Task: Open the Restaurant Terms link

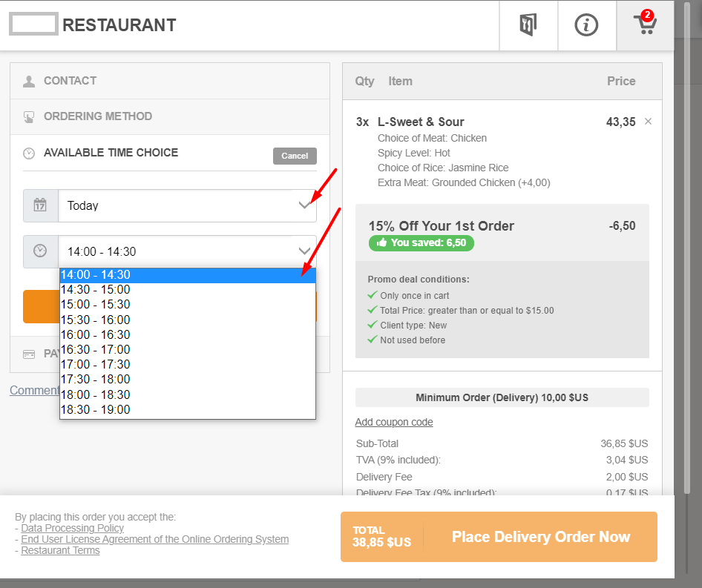Action: 60,550
